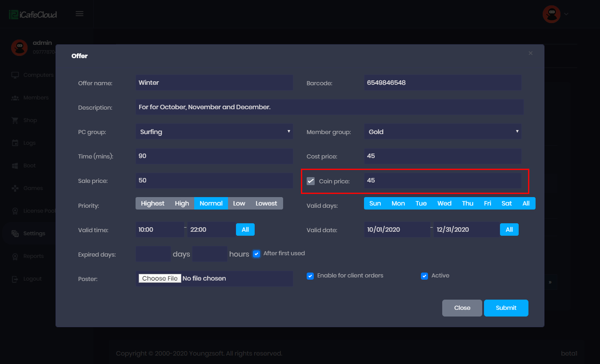Click the hamburger menu icon in header
Viewport: 600px width, 364px height.
(80, 14)
